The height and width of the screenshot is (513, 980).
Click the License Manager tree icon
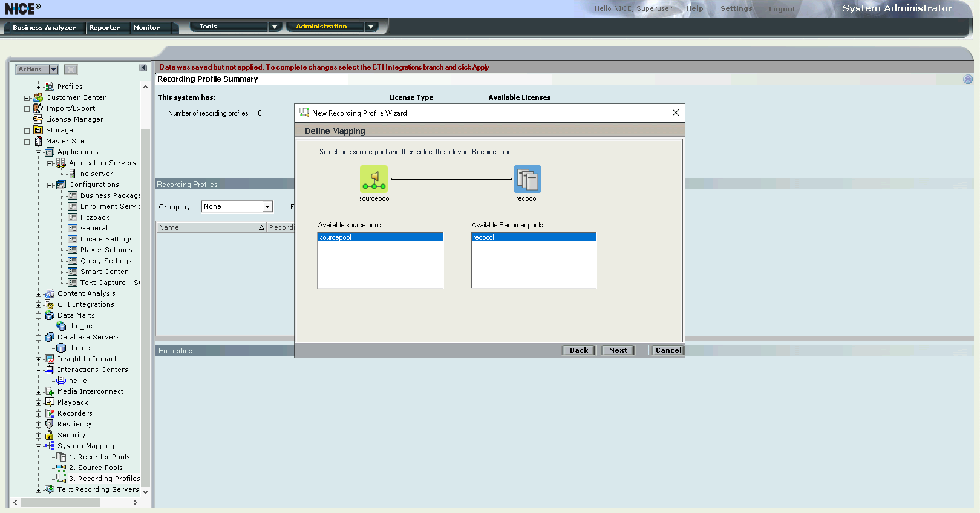[x=38, y=119]
